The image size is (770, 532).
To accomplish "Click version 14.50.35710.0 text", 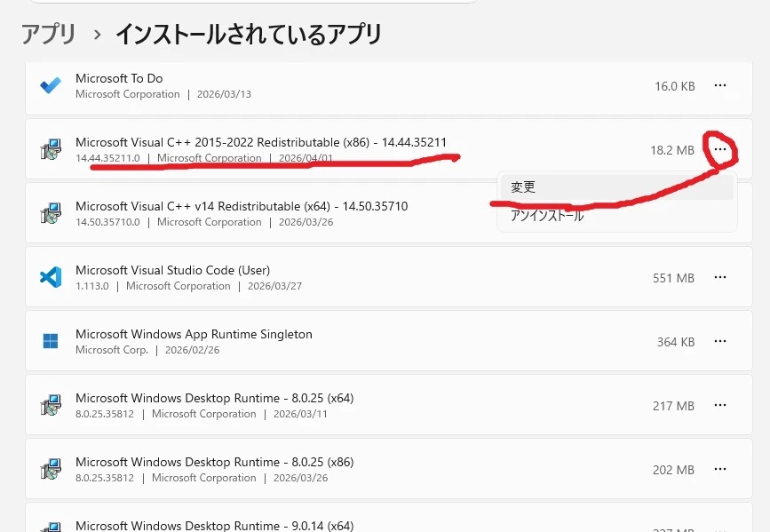I will click(107, 222).
